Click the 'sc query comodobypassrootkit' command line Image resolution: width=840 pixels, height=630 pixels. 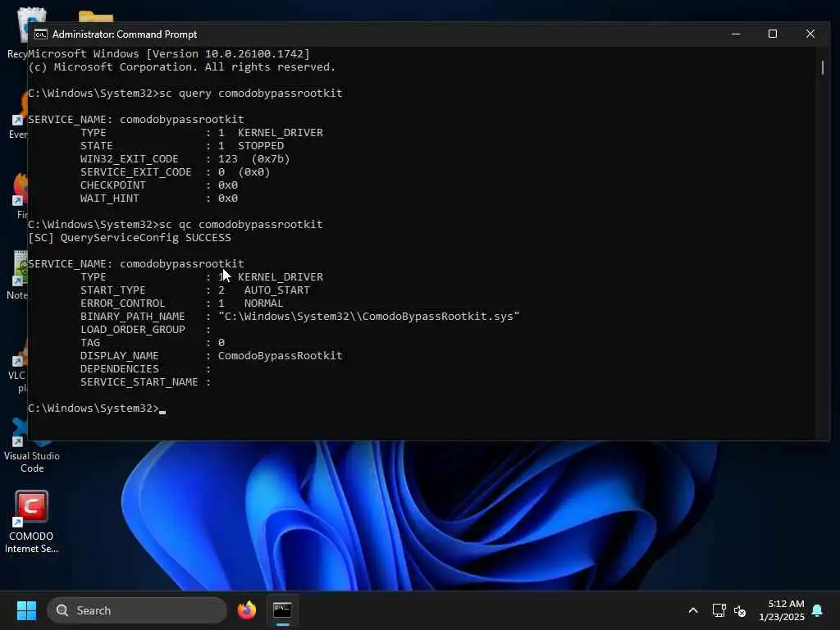185,94
